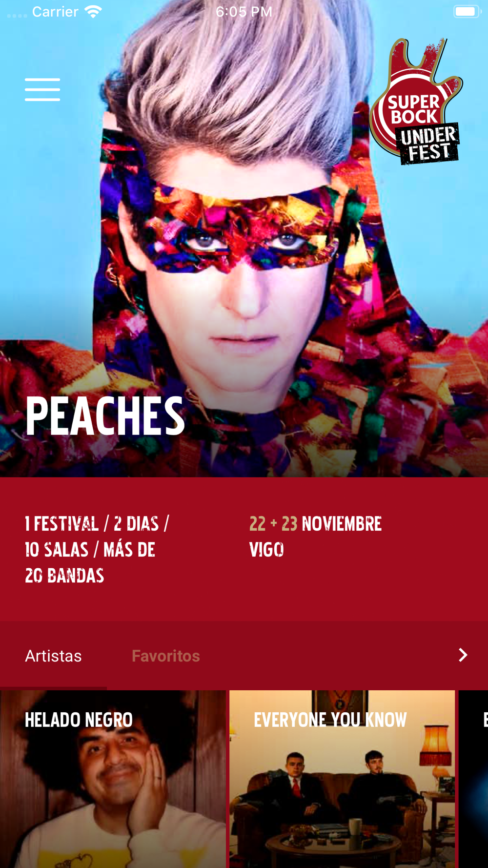This screenshot has width=488, height=868.
Task: Tap the 22 + 23 Noviembre date text
Action: [315, 524]
